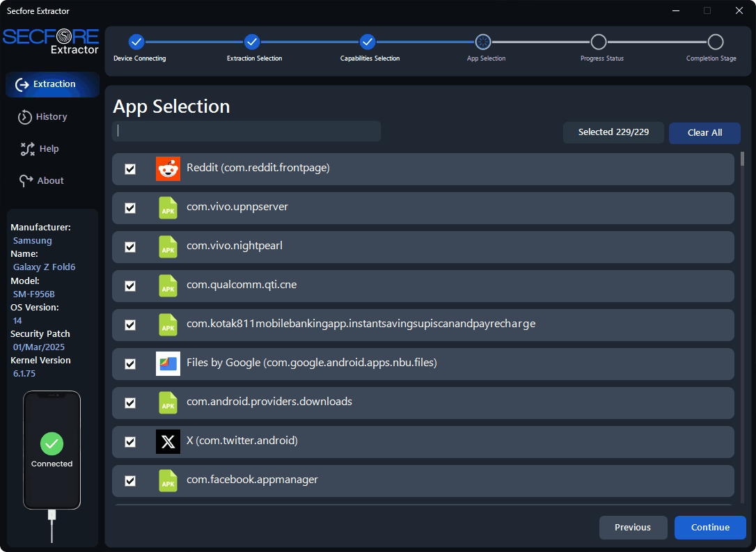
Task: Click the Files by Google package label
Action: coord(311,363)
